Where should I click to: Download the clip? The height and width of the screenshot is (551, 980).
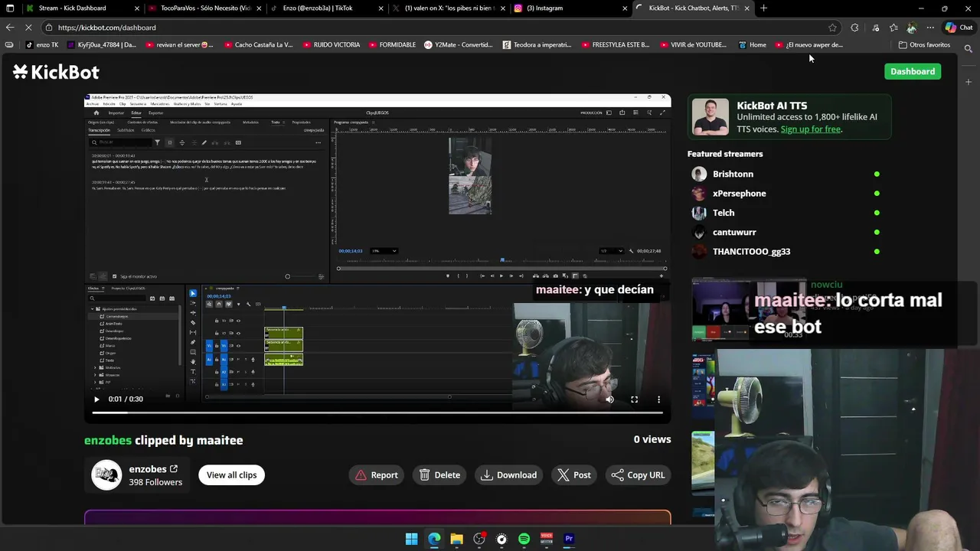coord(508,475)
